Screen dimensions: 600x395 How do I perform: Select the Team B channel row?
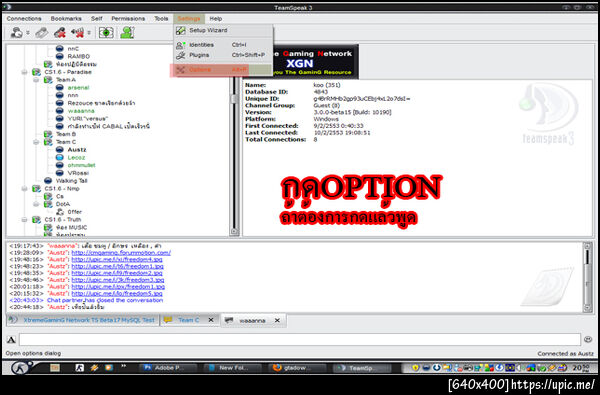pos(66,134)
